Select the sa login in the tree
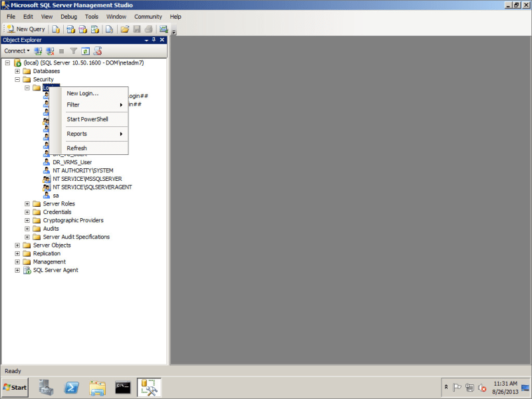 click(x=56, y=196)
